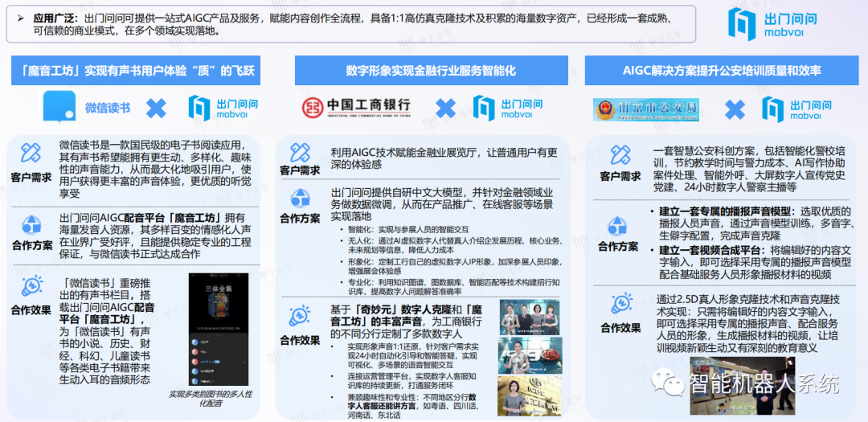868x422 pixels.
Task: Click the paragraph starting 利用AIGC技术赋能金融业展览厅
Action: [444, 158]
